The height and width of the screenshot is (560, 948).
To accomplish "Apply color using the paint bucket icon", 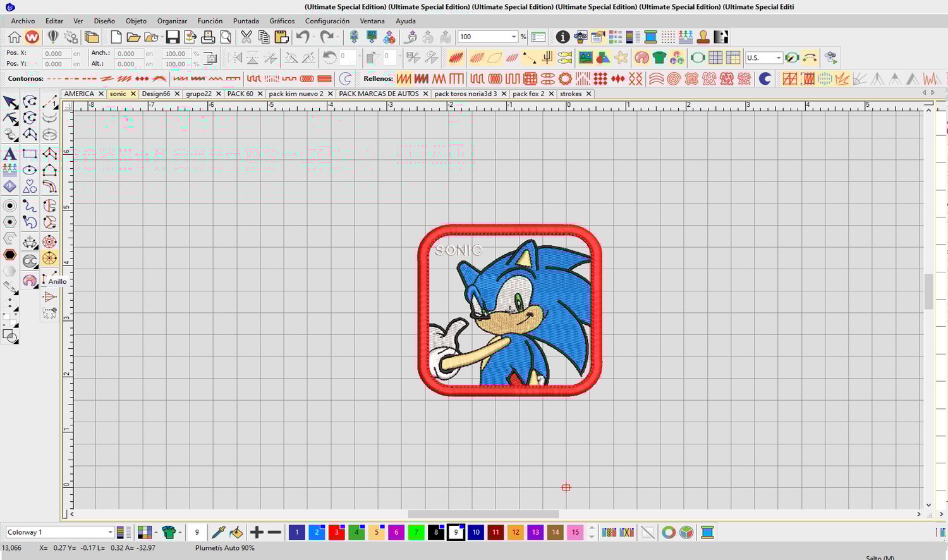I will pyautogui.click(x=236, y=532).
